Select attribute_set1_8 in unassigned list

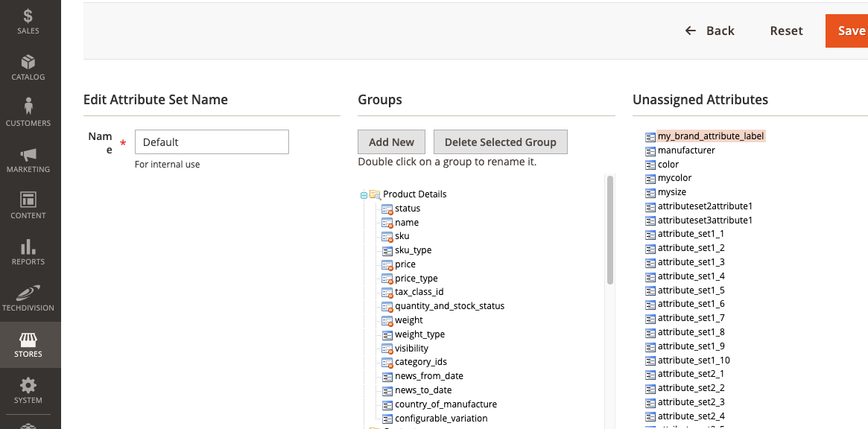coord(691,332)
